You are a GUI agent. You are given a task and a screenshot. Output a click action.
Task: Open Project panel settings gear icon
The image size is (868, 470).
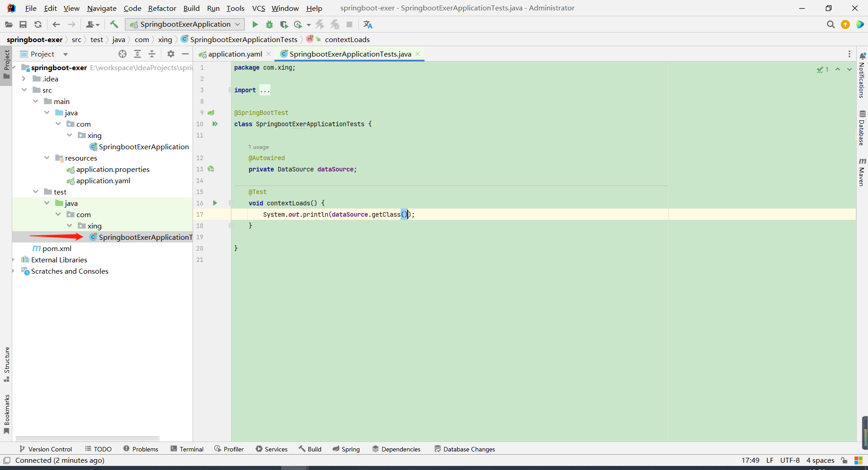tap(170, 54)
